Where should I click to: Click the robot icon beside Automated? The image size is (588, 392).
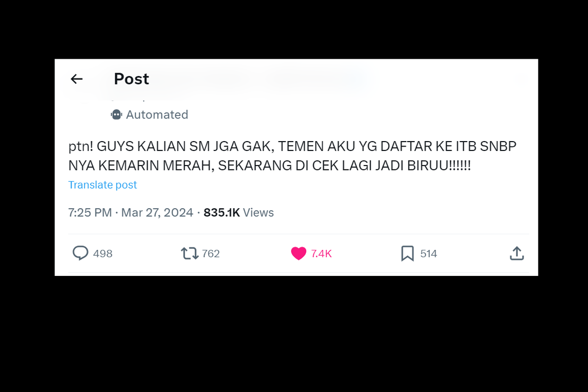116,115
